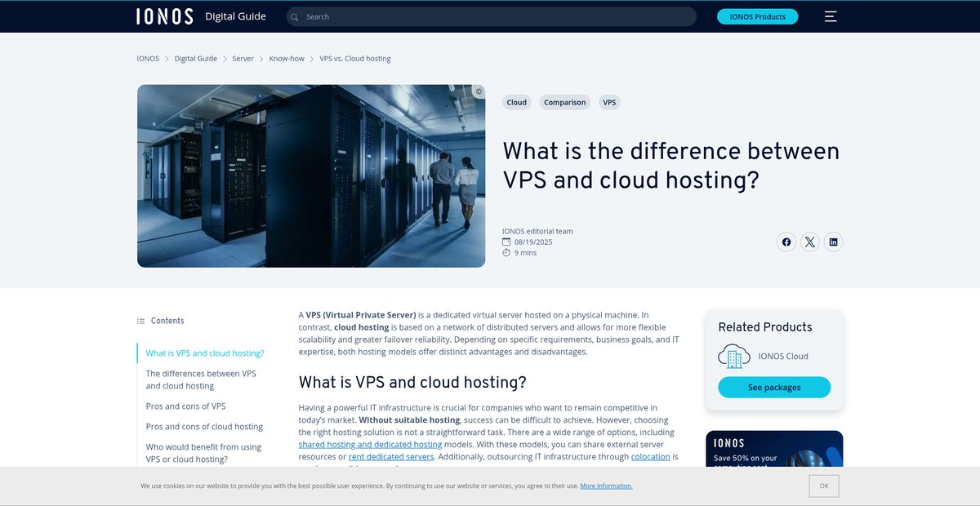Image resolution: width=980 pixels, height=506 pixels.
Task: Click the Related Products heading
Action: (x=765, y=327)
